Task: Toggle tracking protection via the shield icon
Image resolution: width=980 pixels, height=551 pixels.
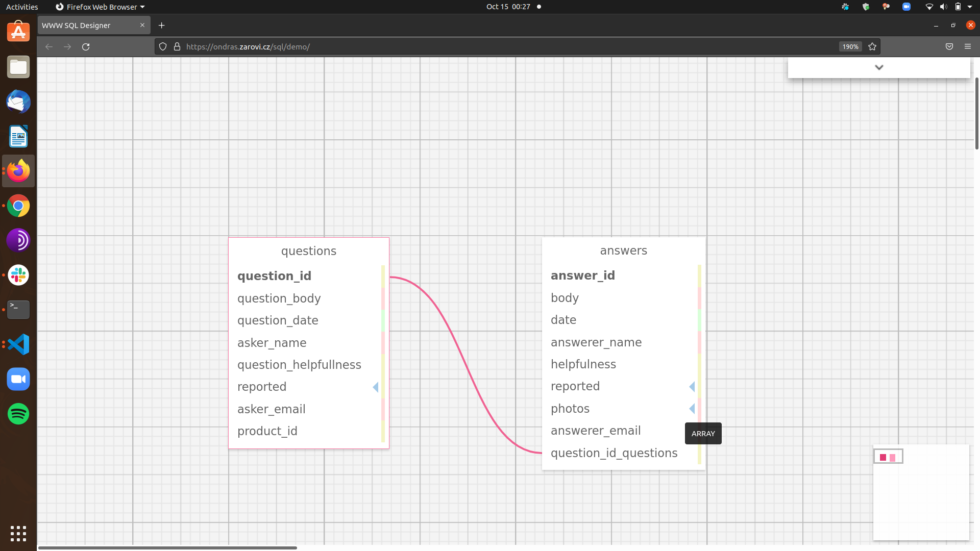Action: click(x=162, y=46)
